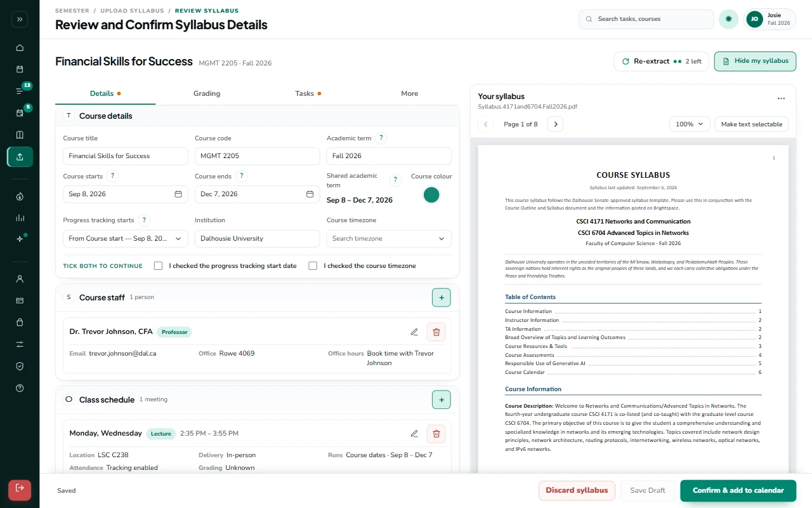Open the sparkle AI icon in sidebar
The width and height of the screenshot is (812, 508).
pos(20,239)
